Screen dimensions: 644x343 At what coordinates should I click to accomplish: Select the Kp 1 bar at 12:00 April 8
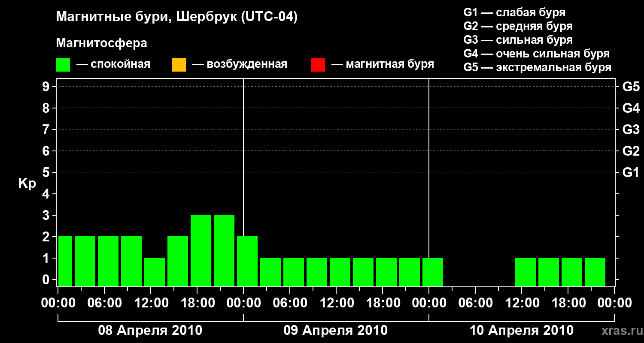click(x=155, y=272)
